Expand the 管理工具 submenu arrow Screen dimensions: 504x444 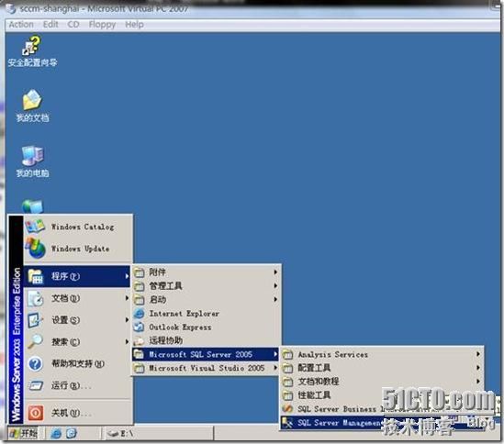tap(275, 285)
